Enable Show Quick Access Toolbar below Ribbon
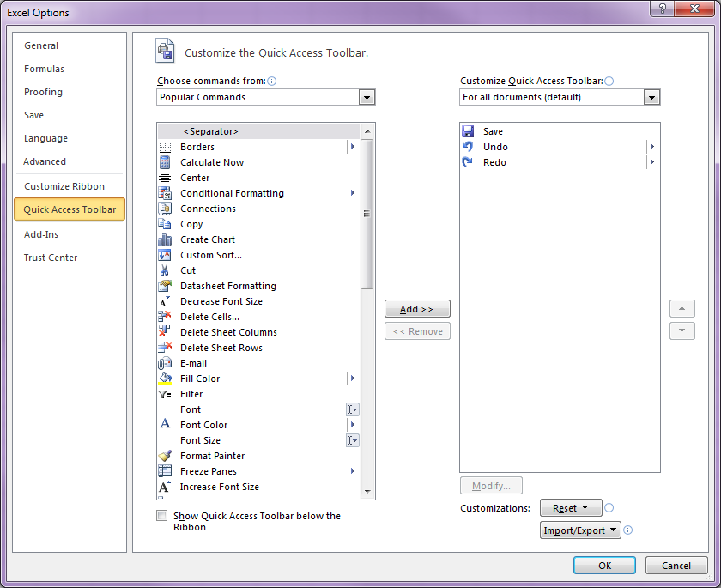Viewport: 721px width, 588px height. point(162,516)
